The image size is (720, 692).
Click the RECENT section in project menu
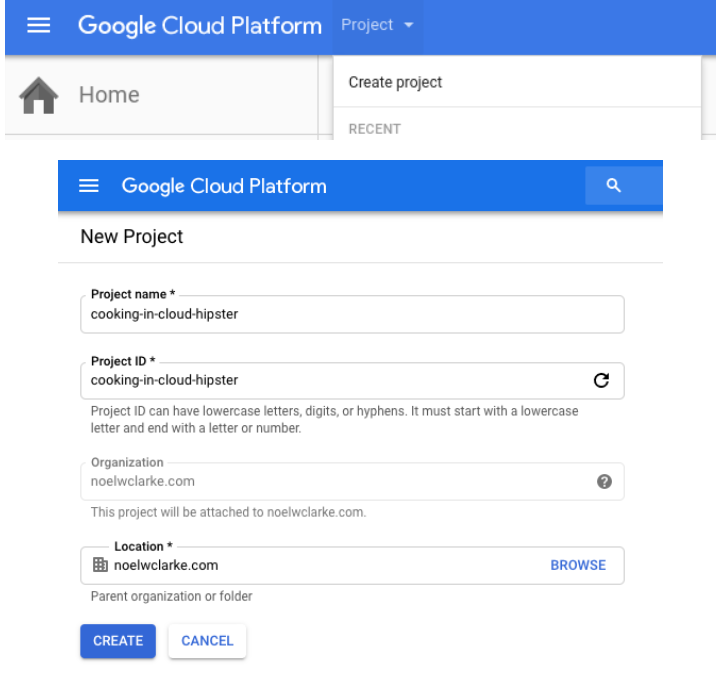coord(374,129)
